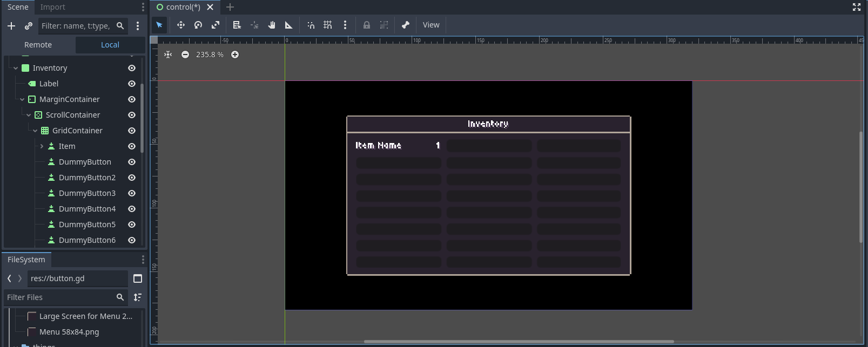Click the Instantiate Child Scene link icon
The image size is (868, 347).
(x=29, y=26)
